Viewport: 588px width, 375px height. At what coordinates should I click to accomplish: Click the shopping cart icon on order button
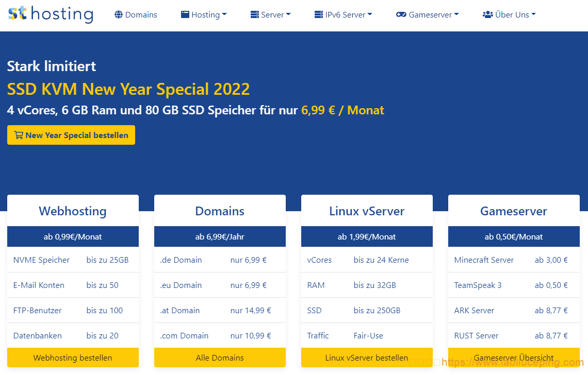point(19,135)
